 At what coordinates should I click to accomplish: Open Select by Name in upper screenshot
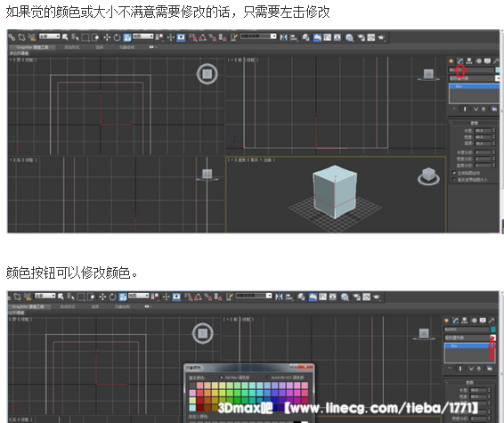pos(75,37)
